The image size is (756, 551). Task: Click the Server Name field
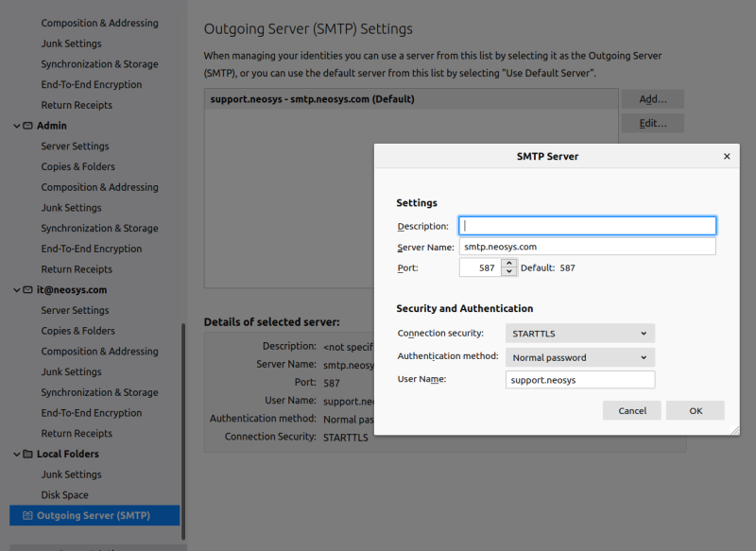[x=587, y=247]
